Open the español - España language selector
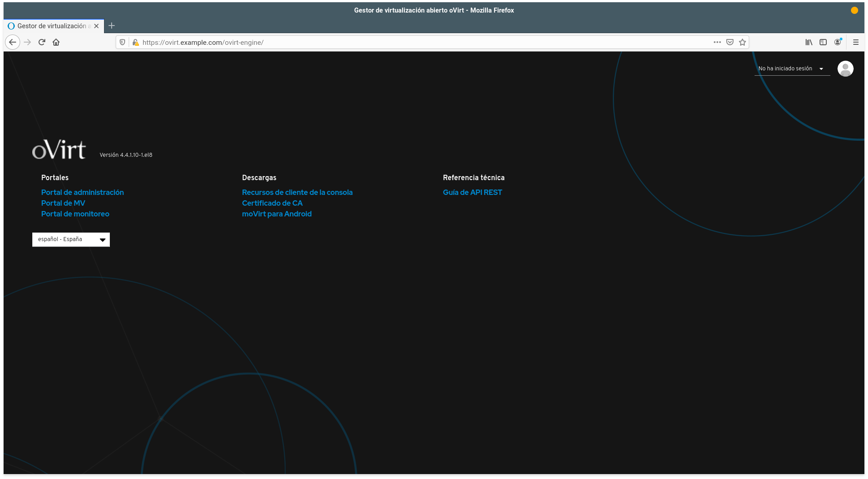Screen dimensions: 868x479 coord(71,239)
